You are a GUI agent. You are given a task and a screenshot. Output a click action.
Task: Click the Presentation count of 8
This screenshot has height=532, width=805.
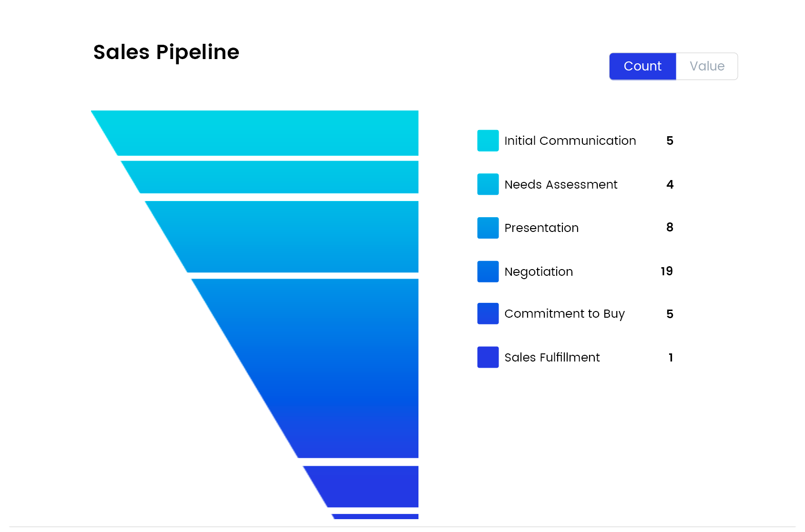pyautogui.click(x=670, y=228)
